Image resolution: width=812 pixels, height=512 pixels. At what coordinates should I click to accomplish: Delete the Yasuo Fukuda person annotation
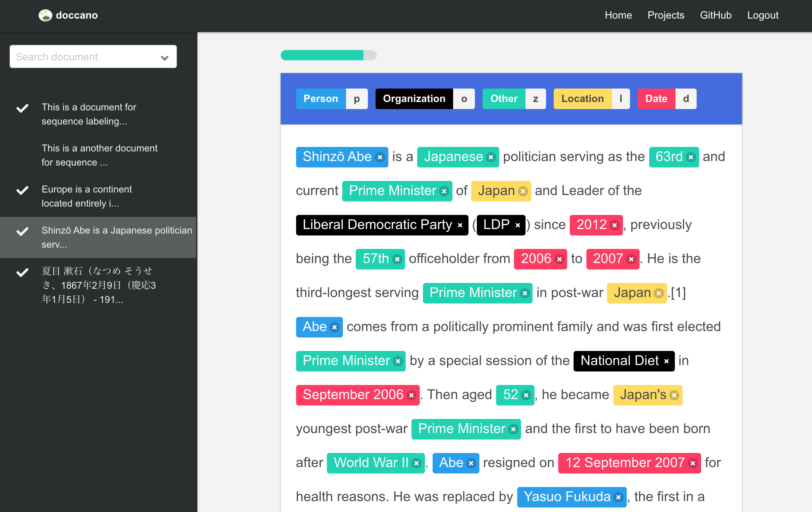pyautogui.click(x=618, y=498)
